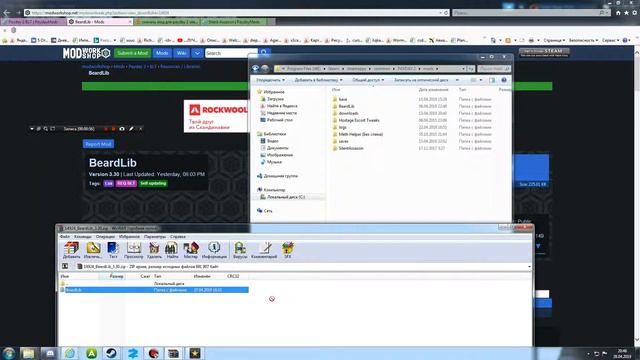This screenshot has width=640, height=360.
Task: Select Meth Helper folder in Explorer
Action: click(360, 134)
